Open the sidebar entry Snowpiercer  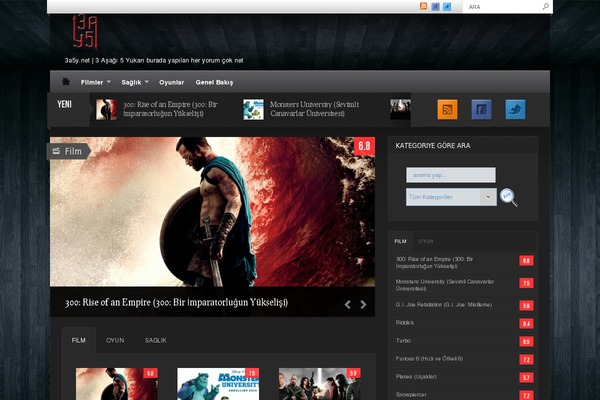[411, 394]
